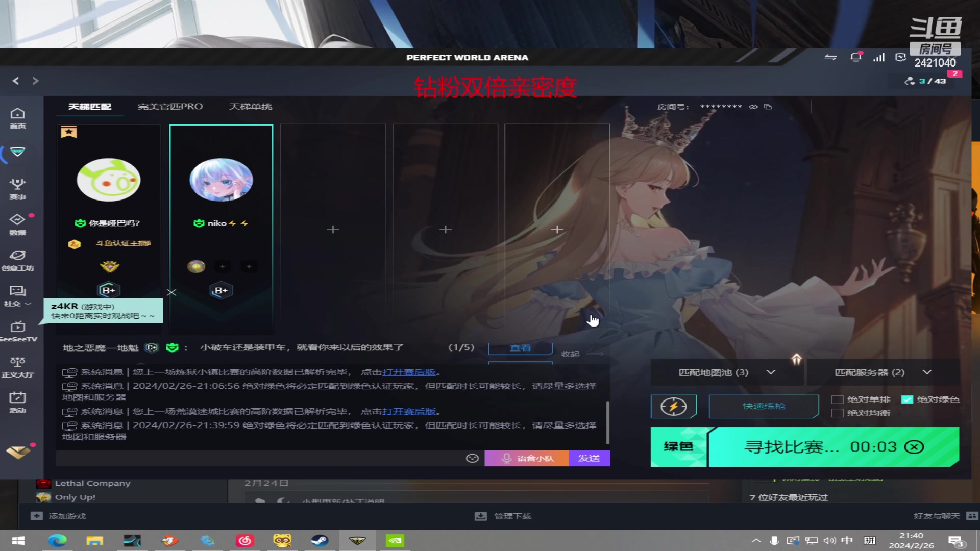Switch to the 完美官匹PRO tab
Image resolution: width=980 pixels, height=551 pixels.
pyautogui.click(x=170, y=107)
